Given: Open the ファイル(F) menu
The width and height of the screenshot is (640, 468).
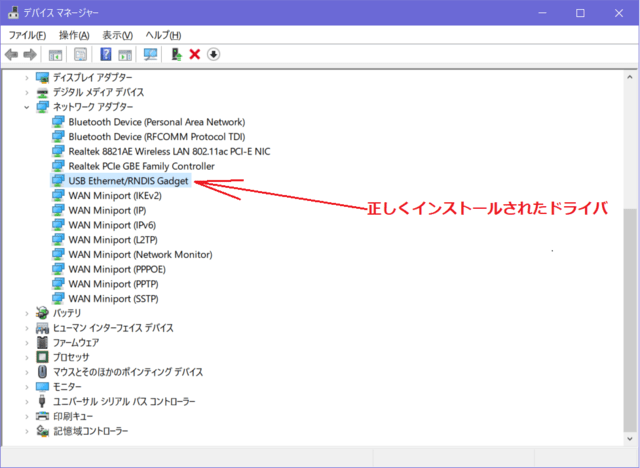Looking at the screenshot, I should coord(27,35).
